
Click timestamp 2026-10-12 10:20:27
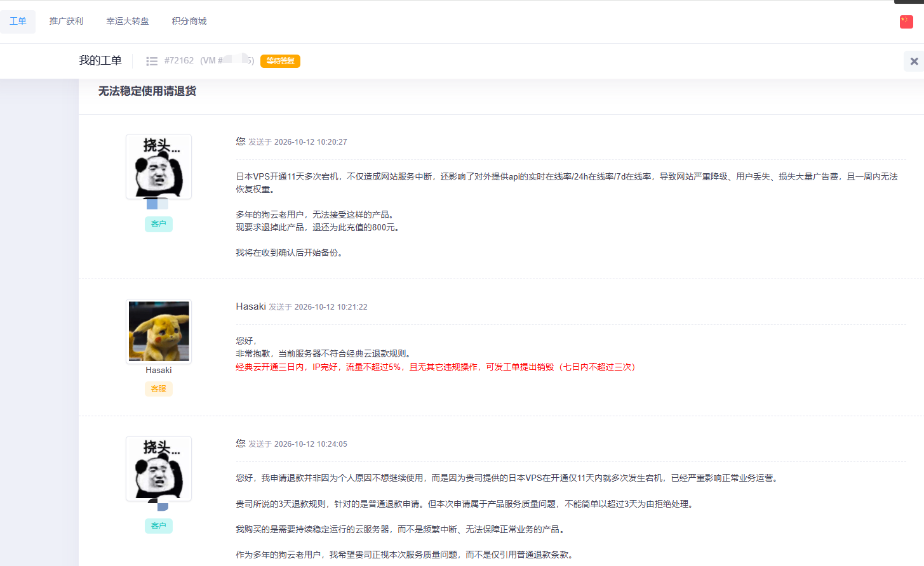311,142
